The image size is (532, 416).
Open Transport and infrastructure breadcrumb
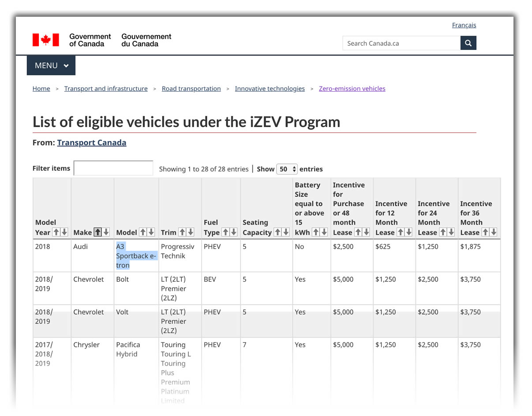point(106,89)
